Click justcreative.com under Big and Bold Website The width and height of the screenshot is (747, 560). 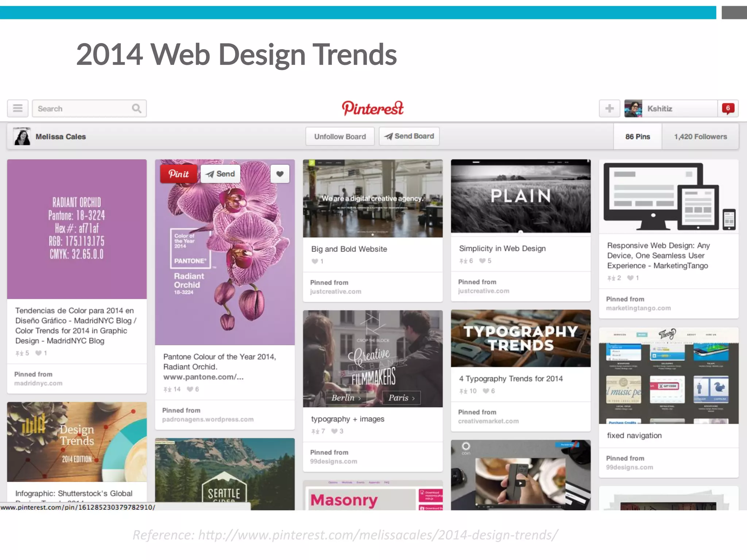[x=336, y=291]
